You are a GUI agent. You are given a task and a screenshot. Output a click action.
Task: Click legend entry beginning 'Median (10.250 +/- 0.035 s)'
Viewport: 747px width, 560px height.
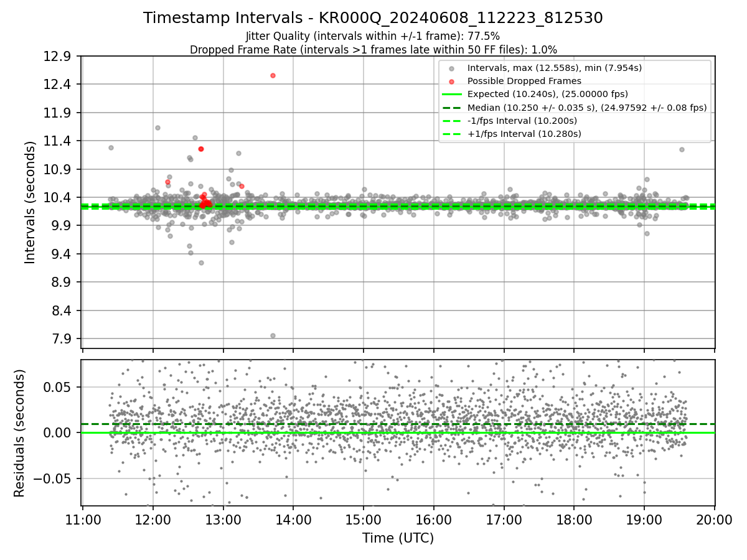click(587, 108)
